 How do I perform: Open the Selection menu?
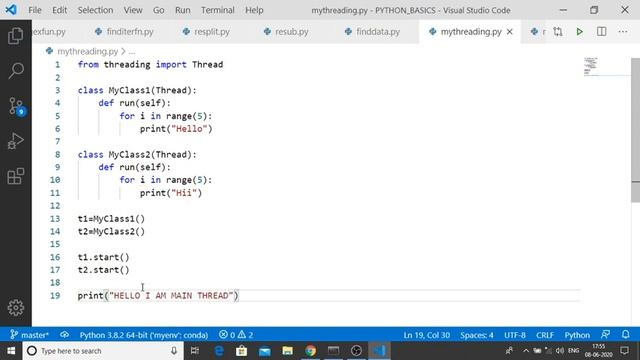(x=95, y=10)
